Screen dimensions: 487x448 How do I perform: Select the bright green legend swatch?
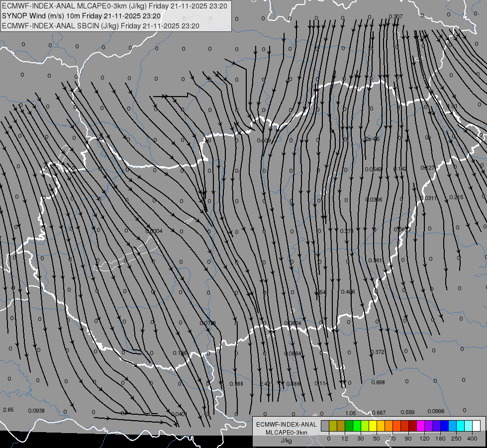pyautogui.click(x=357, y=426)
